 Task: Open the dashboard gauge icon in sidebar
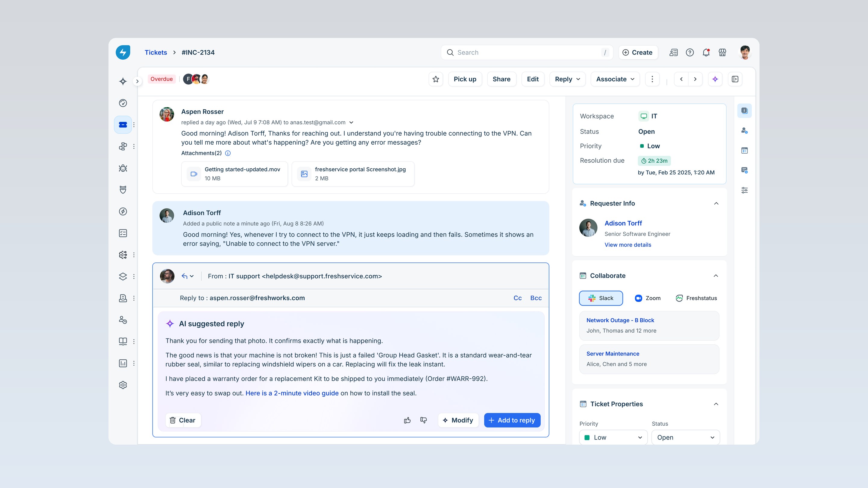pyautogui.click(x=123, y=103)
